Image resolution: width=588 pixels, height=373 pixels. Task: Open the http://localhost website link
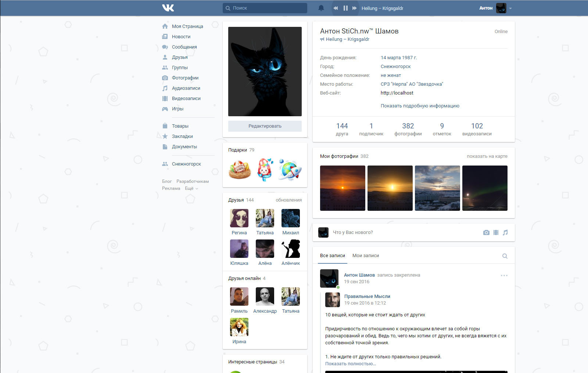[x=397, y=93]
